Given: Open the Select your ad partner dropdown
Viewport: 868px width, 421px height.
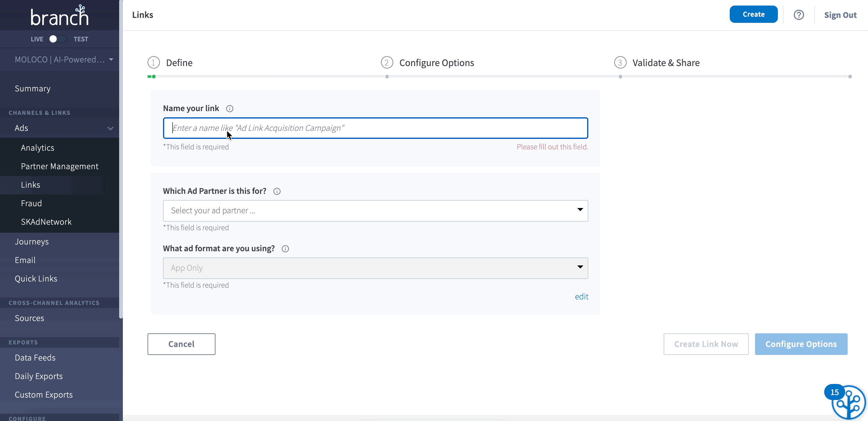Looking at the screenshot, I should (375, 210).
